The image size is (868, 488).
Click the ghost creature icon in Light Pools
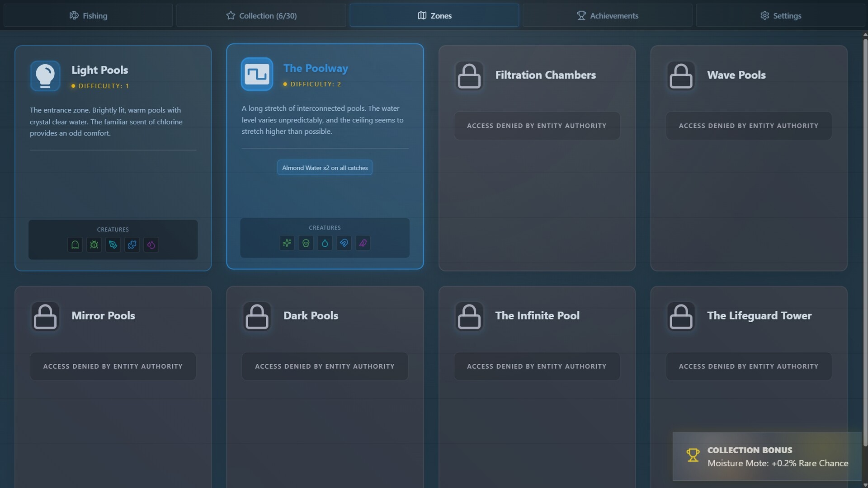(x=75, y=244)
